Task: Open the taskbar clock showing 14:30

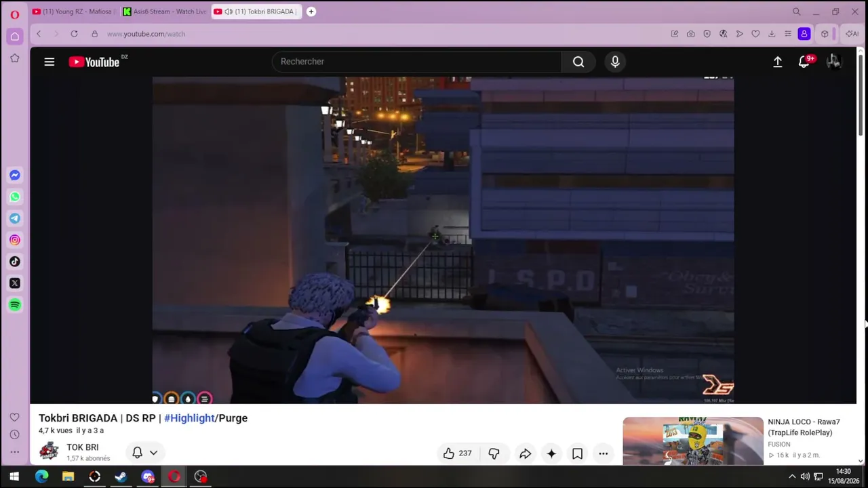Action: (x=843, y=476)
